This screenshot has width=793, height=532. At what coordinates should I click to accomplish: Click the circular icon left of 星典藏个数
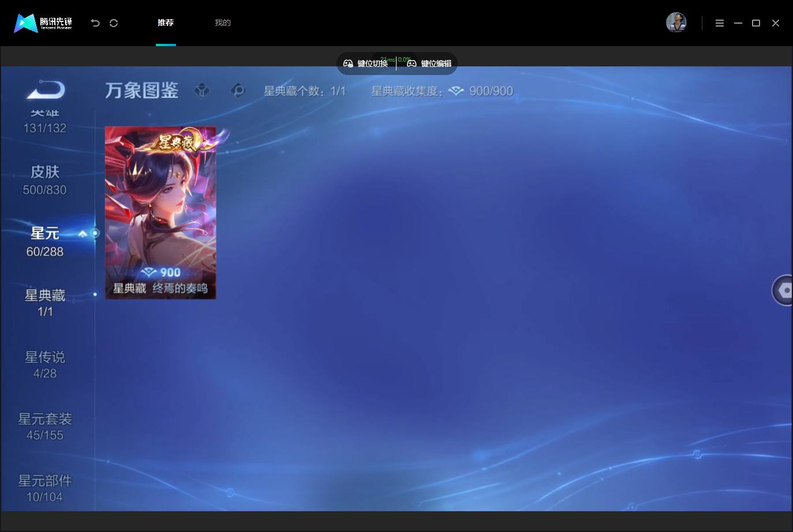coord(238,91)
